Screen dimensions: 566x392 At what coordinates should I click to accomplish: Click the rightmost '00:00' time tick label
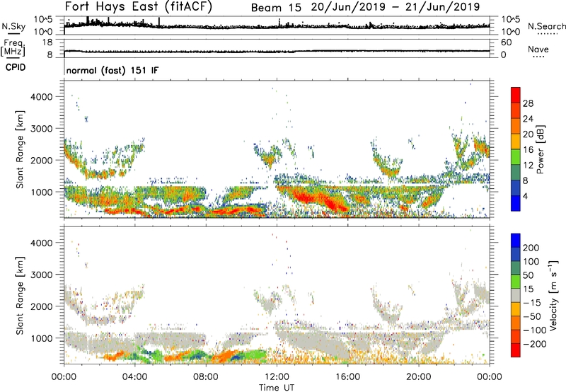[x=490, y=377]
